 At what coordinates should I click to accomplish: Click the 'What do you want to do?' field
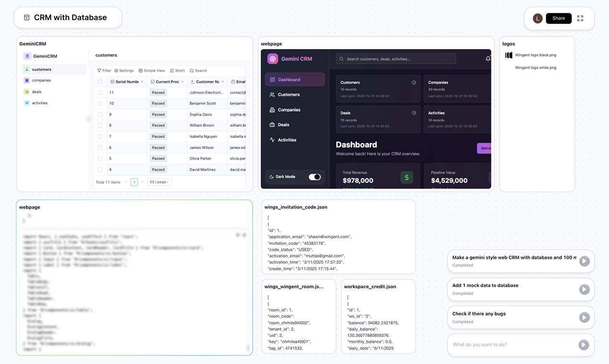513,345
